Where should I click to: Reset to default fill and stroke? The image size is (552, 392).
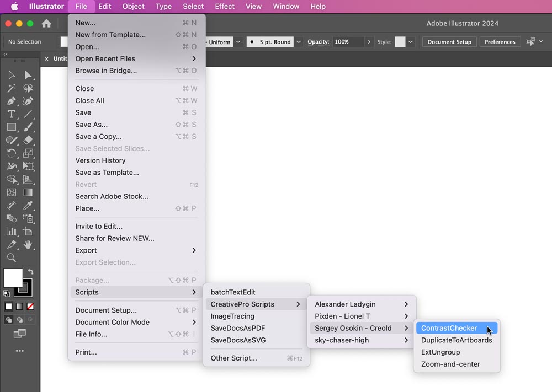7,293
